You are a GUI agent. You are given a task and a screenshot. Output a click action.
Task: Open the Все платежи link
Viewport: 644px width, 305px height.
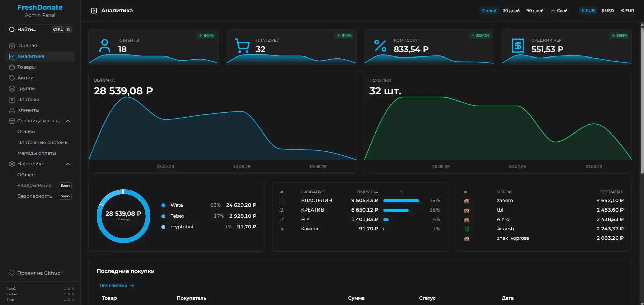[117, 285]
